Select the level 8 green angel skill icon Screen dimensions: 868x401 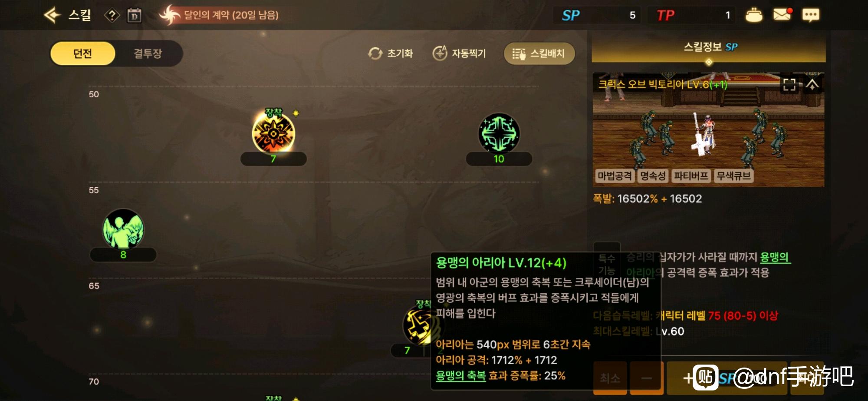tap(123, 229)
